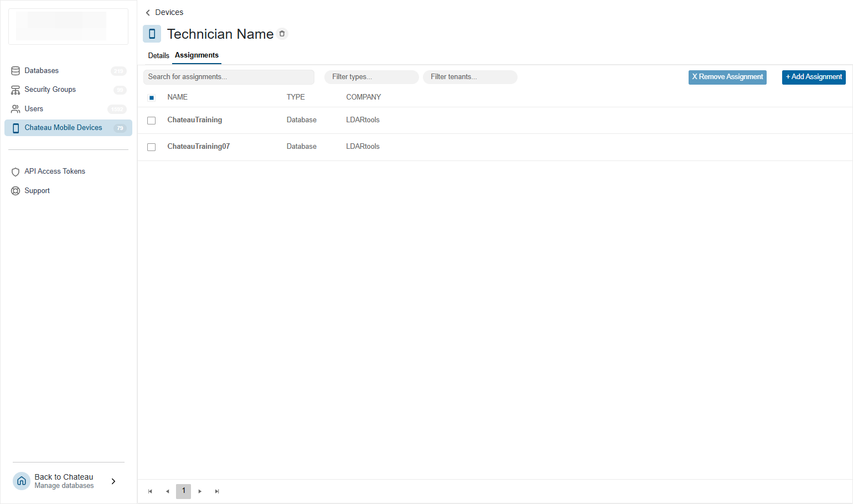Viewport: 853px width, 504px height.
Task: Click the Search for assignments field
Action: [229, 77]
